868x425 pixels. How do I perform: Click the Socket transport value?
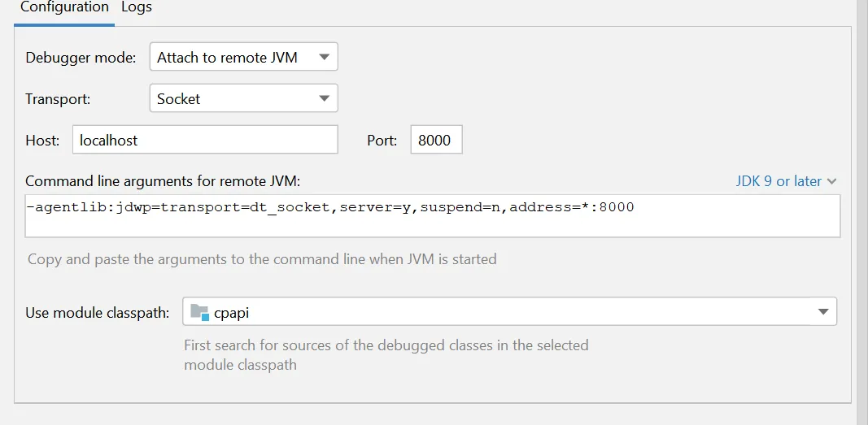click(179, 99)
